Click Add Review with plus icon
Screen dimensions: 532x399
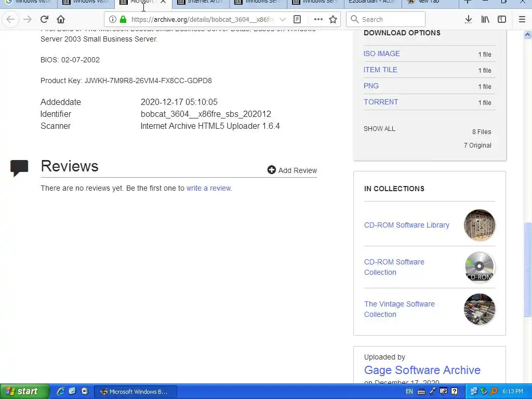click(x=292, y=170)
